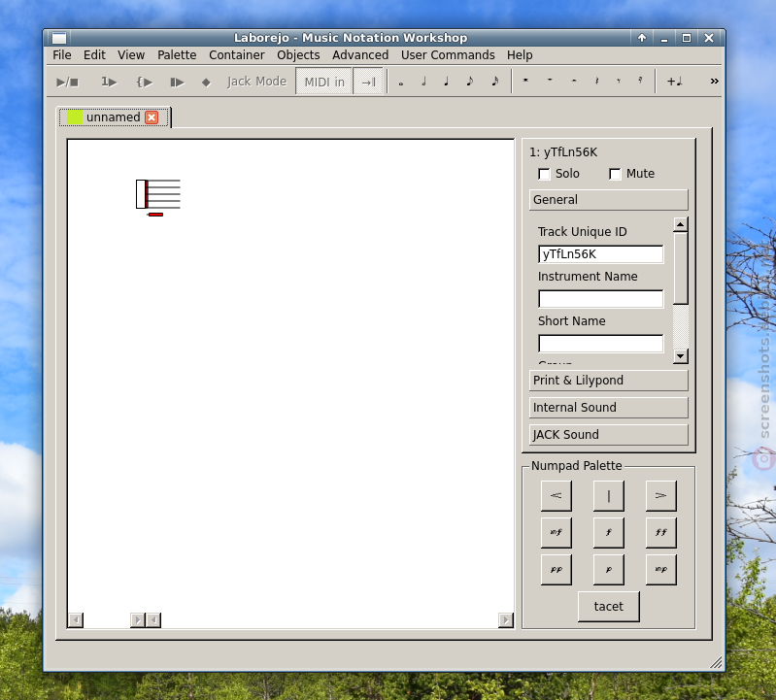
Task: Expand the toolbar overflow chevron
Action: (714, 82)
